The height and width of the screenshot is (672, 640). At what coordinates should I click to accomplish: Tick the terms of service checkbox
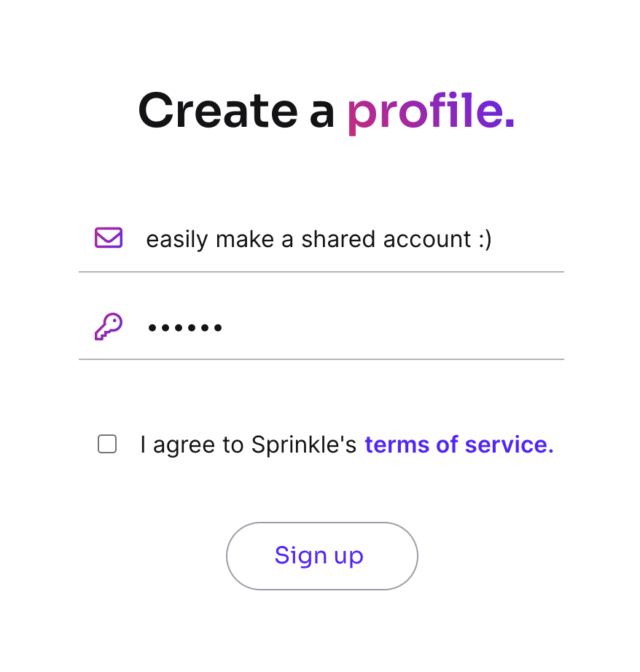coord(107,445)
